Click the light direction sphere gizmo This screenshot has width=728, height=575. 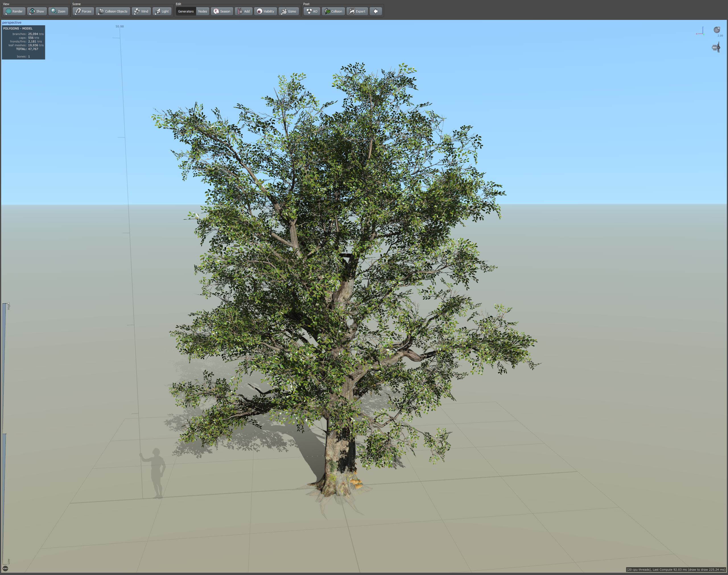(717, 30)
